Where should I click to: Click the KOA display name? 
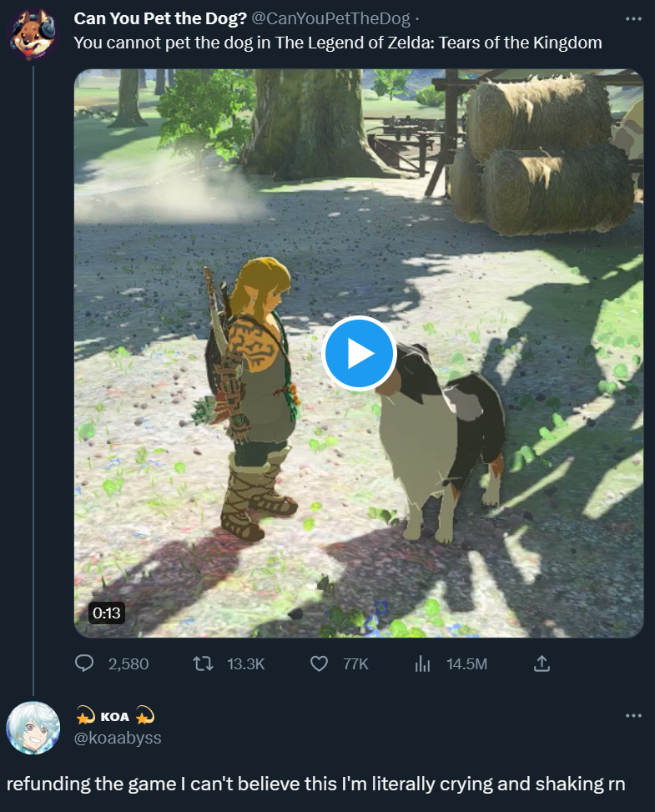tap(114, 716)
